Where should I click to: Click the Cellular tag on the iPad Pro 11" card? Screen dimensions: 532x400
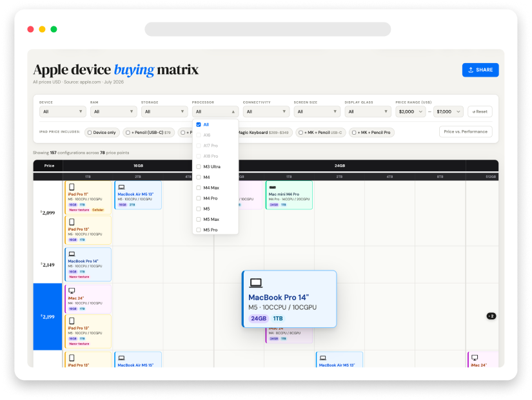pyautogui.click(x=98, y=210)
